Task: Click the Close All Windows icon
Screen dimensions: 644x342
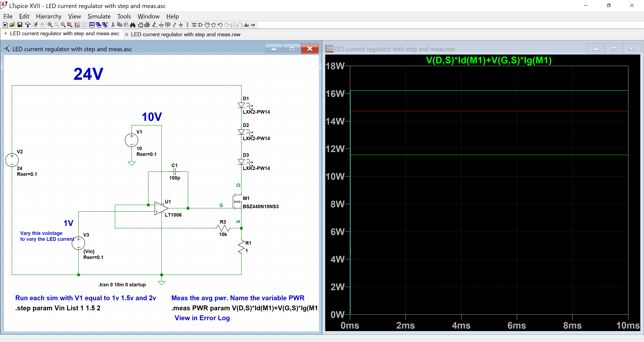Action: [x=105, y=25]
